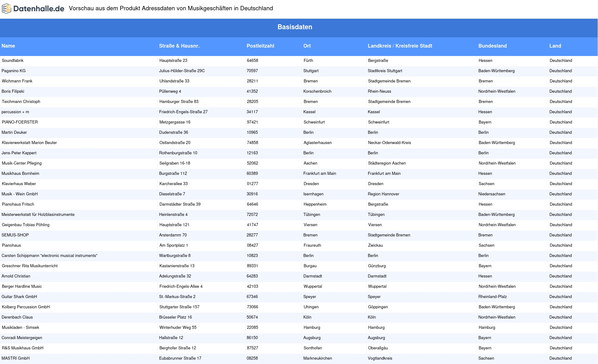Click the Bundesland column header
The image size is (598, 364).
(x=492, y=46)
